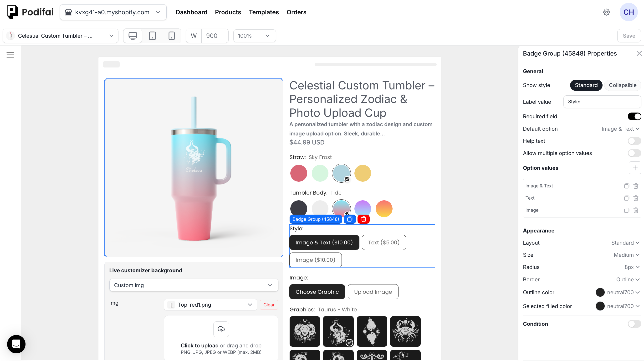Select the Choose Graphic button
The height and width of the screenshot is (361, 644).
317,292
